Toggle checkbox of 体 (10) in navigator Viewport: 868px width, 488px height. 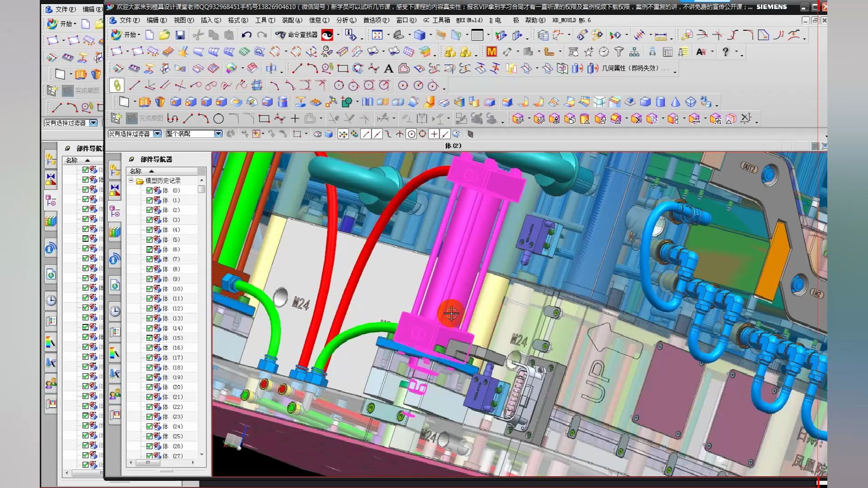(149, 289)
